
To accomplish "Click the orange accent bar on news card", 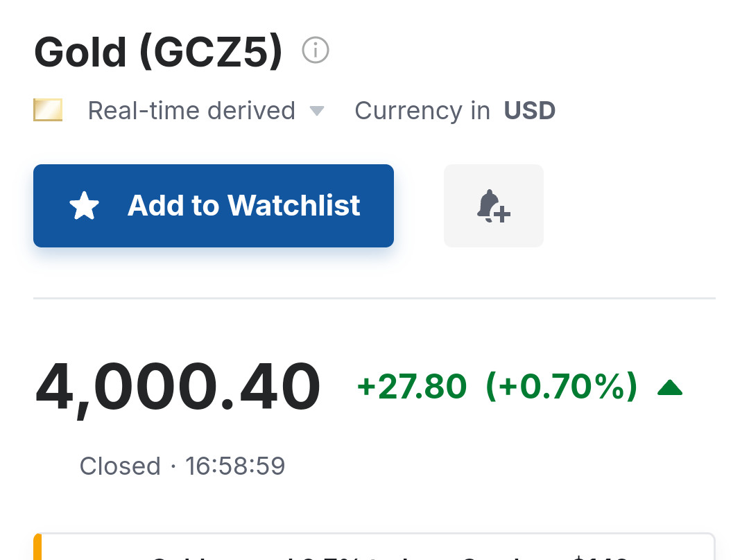I will (37, 547).
